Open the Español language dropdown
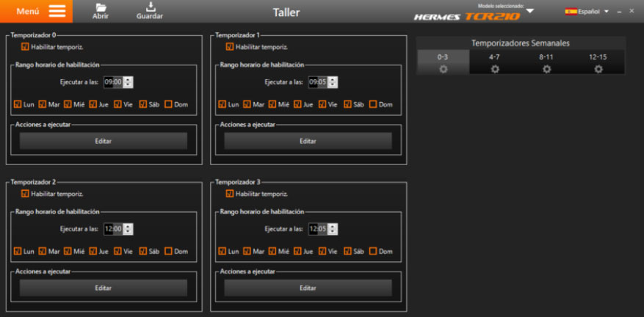 (606, 12)
